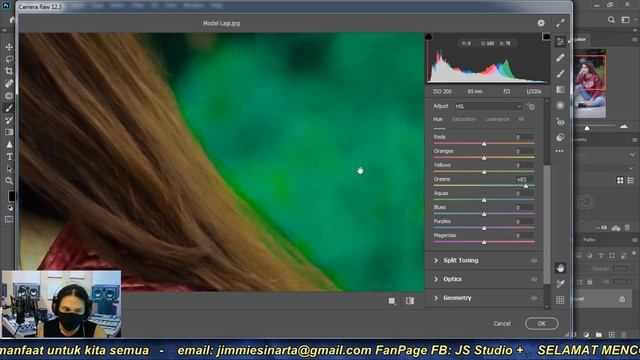Image resolution: width=640 pixels, height=360 pixels.
Task: Toggle Camera Raw full screen mode
Action: point(560,23)
